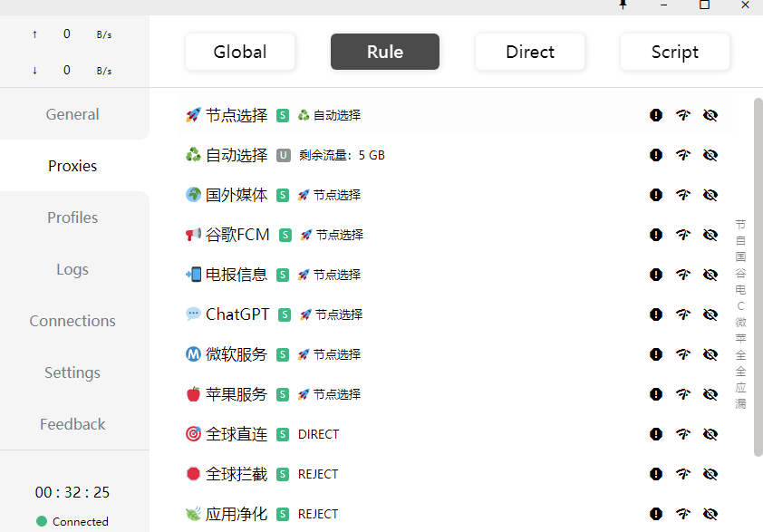Image resolution: width=763 pixels, height=532 pixels.
Task: Click the rocket icon beside 节点选择
Action: [x=193, y=115]
